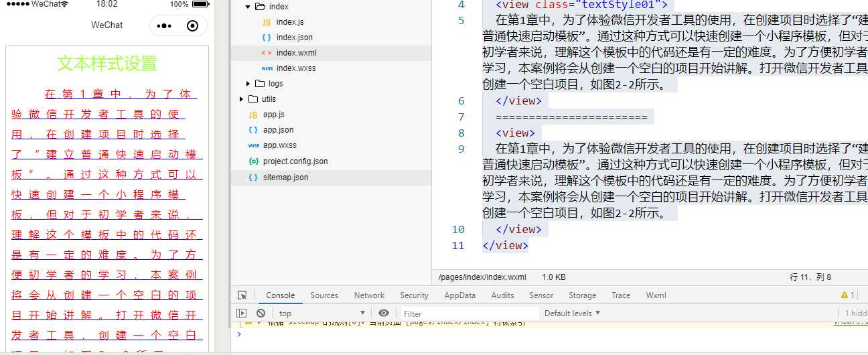Screen dimensions: 868x355
Task: Click the /pages/index/index.wxml path in status bar
Action: 482,277
